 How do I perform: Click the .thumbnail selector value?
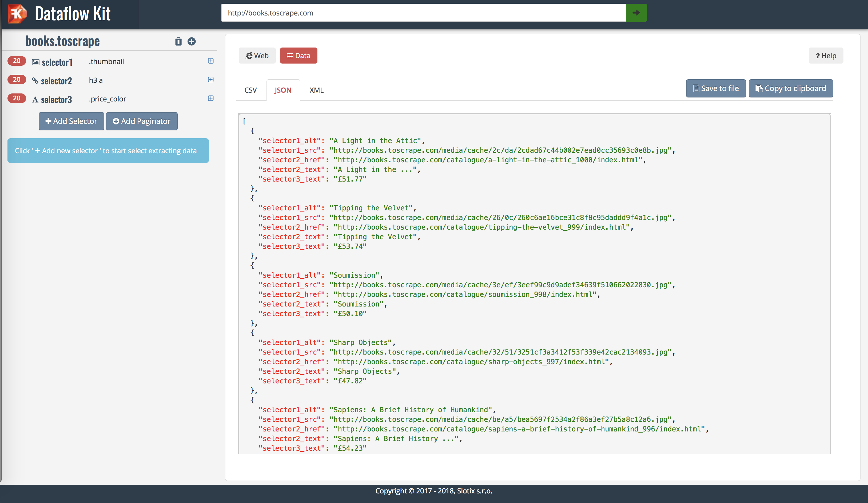[106, 61]
